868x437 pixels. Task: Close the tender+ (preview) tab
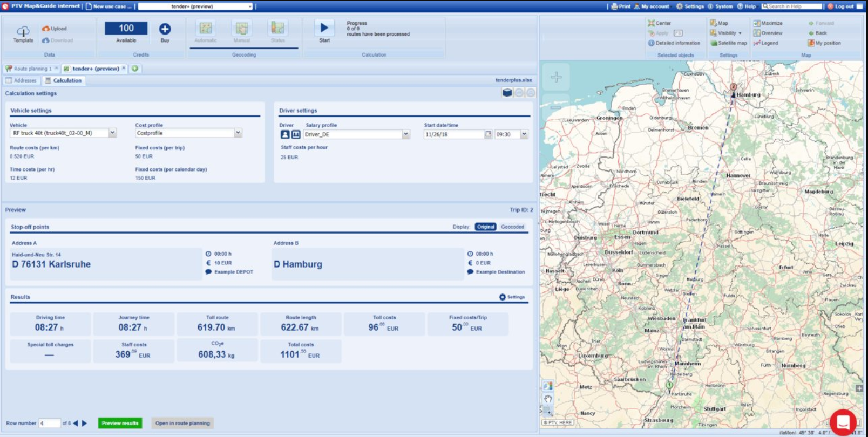pyautogui.click(x=124, y=68)
